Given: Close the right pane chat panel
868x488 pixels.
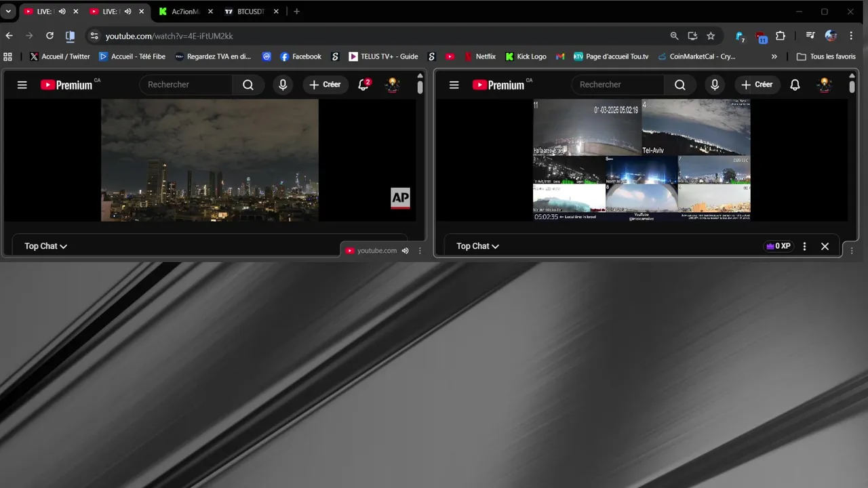Looking at the screenshot, I should coord(825,246).
